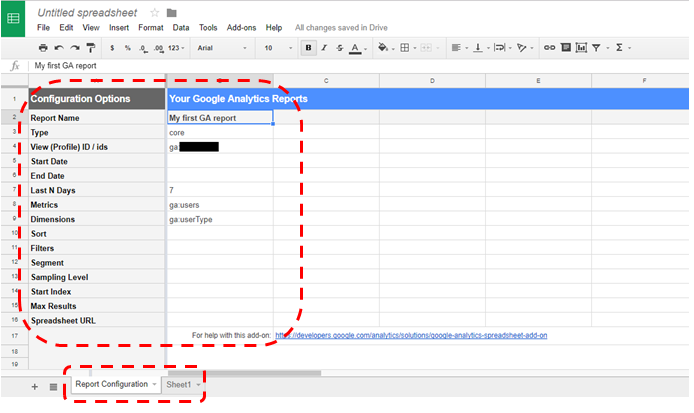The height and width of the screenshot is (413, 694).
Task: Open the Report Configuration tab dropdown arrow
Action: [x=154, y=384]
